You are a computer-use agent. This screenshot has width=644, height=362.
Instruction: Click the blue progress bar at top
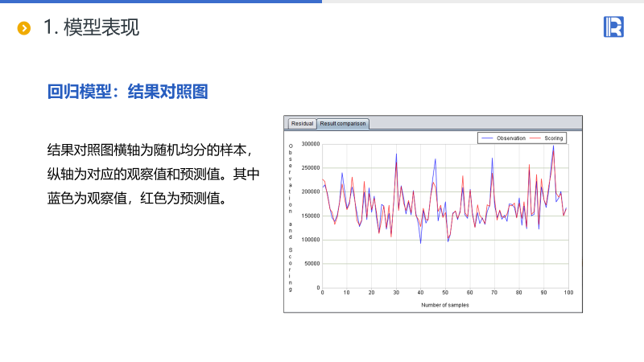(x=161, y=2)
